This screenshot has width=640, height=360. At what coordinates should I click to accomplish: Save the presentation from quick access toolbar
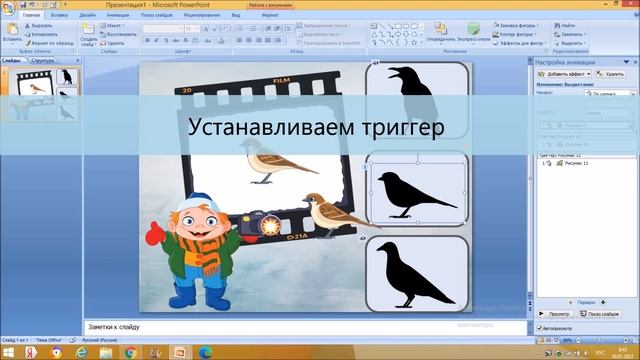[x=24, y=5]
